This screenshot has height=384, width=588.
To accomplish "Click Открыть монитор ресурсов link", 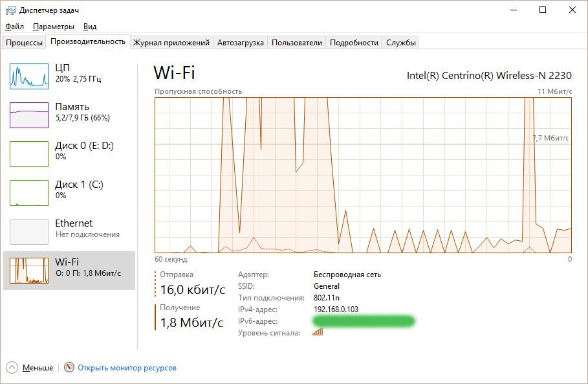I will 127,368.
